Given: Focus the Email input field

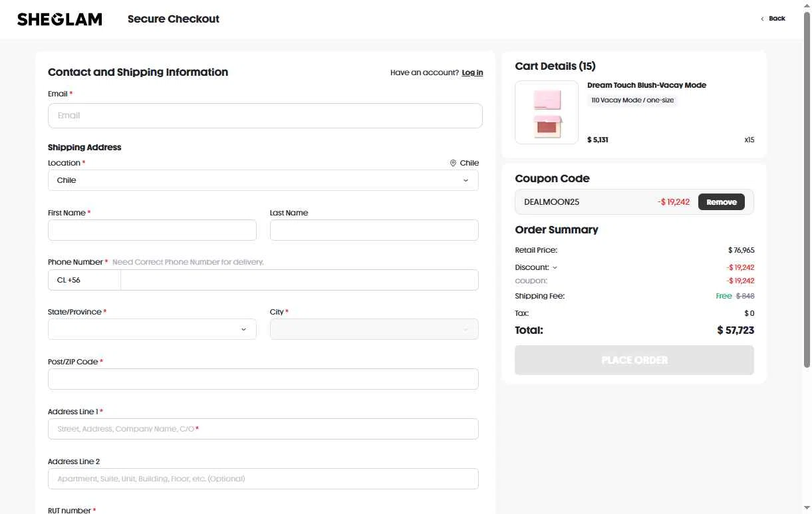Looking at the screenshot, I should coord(265,116).
